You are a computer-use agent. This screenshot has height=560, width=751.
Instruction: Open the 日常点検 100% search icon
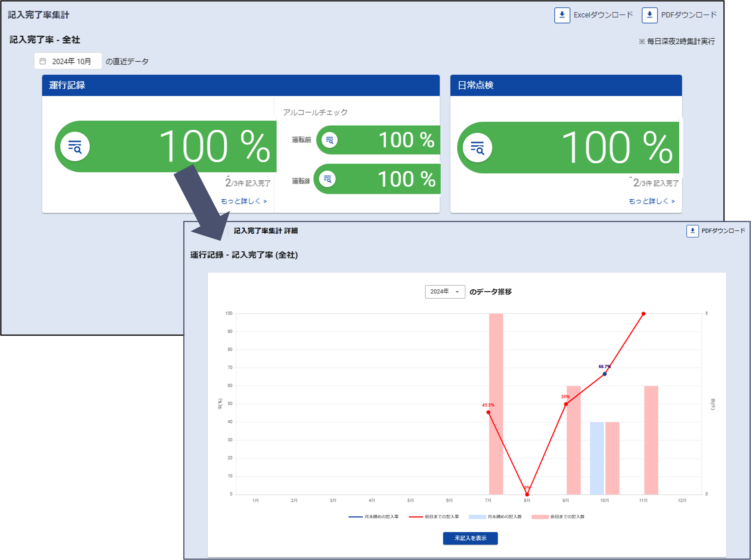[477, 148]
